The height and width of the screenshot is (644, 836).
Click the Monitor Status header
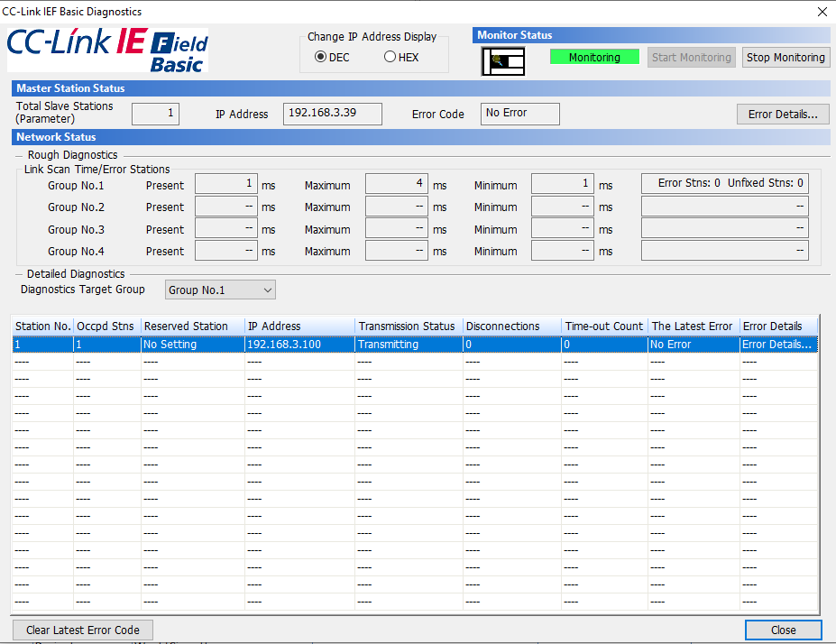click(x=651, y=35)
